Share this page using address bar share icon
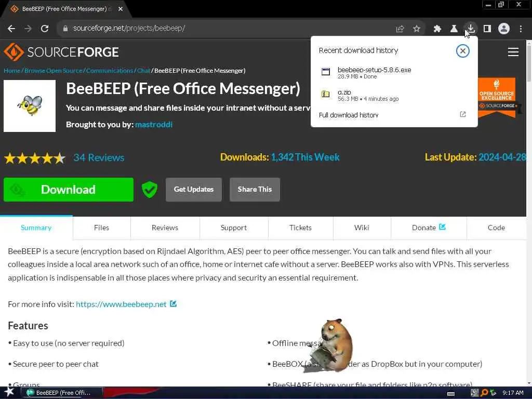 (400, 29)
